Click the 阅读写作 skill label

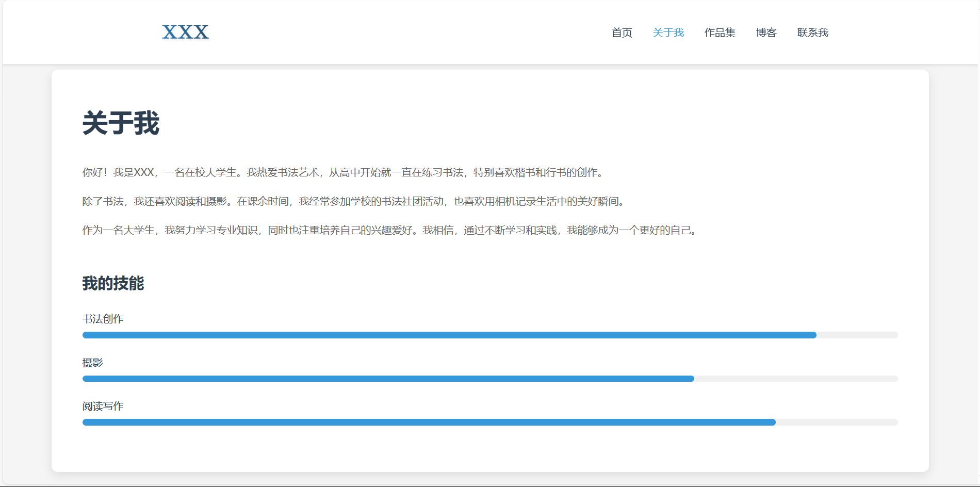103,406
